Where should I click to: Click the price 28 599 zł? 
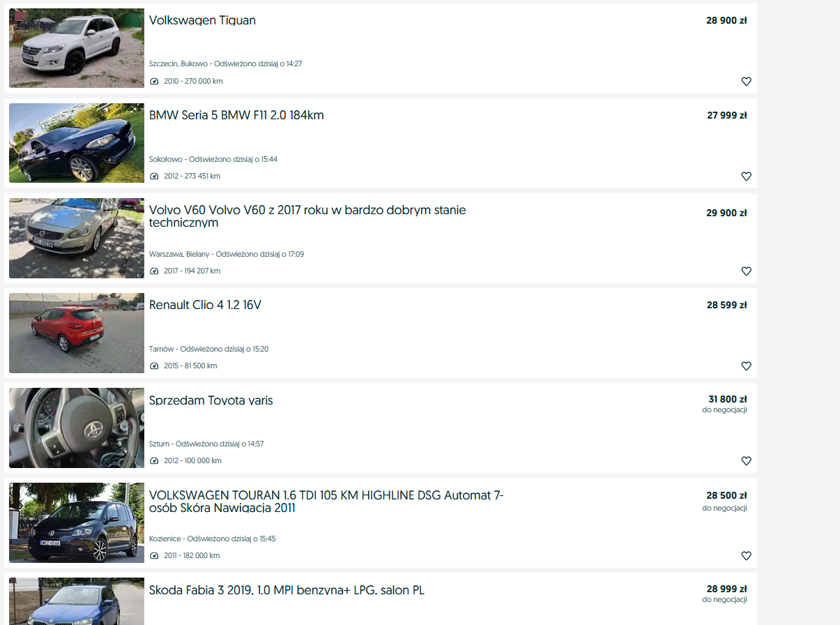click(726, 305)
